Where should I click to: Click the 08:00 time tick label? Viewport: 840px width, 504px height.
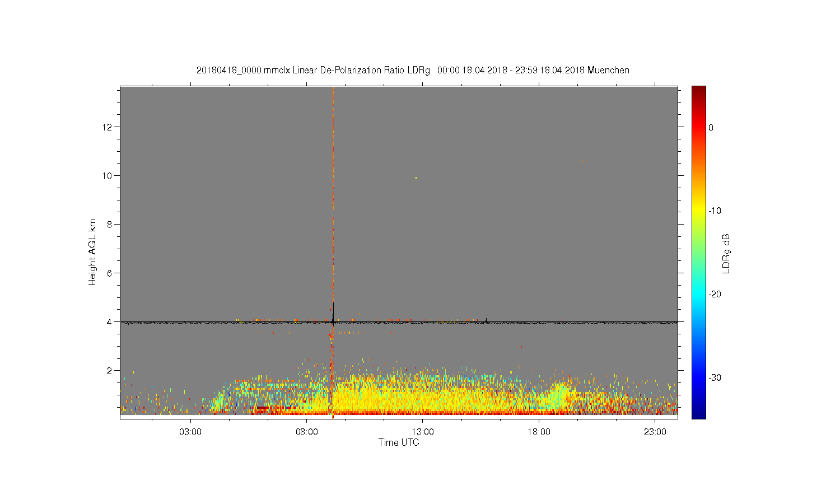pyautogui.click(x=307, y=432)
